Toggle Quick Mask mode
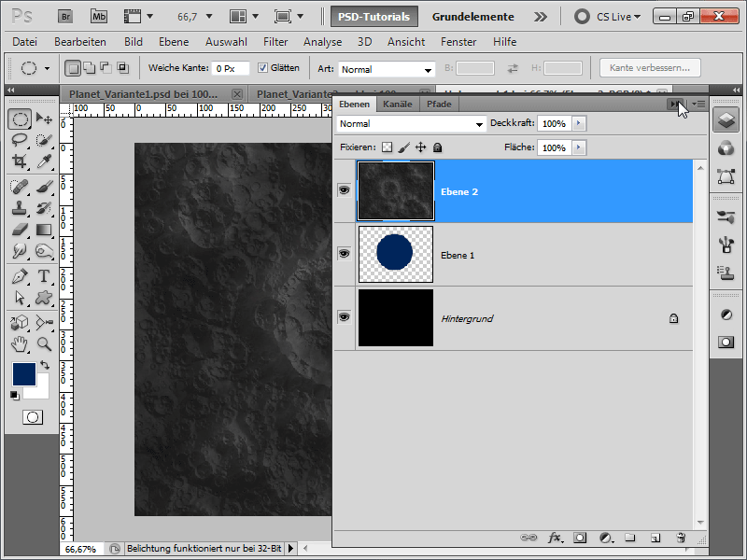 coord(33,417)
